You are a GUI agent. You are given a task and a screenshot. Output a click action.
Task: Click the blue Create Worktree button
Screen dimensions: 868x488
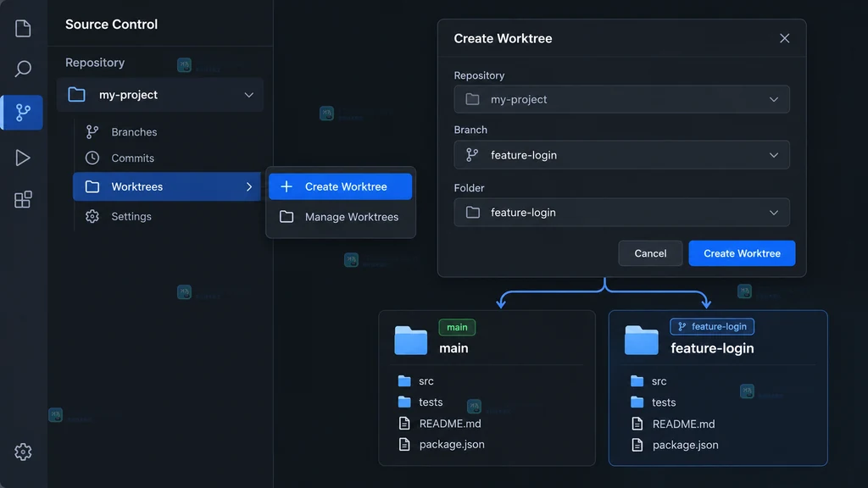[x=742, y=253]
